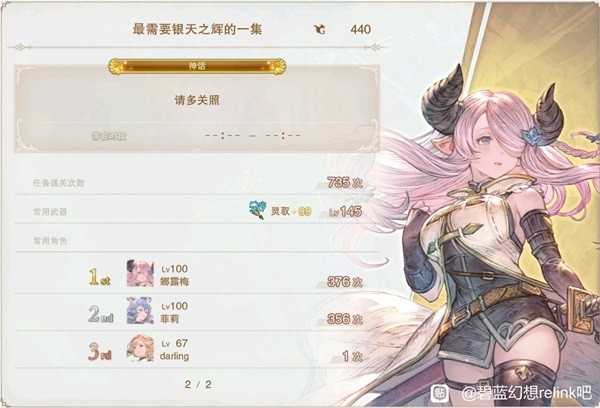The height and width of the screenshot is (408, 600).
Task: Open the 菲莉 character portrait
Action: [140, 310]
